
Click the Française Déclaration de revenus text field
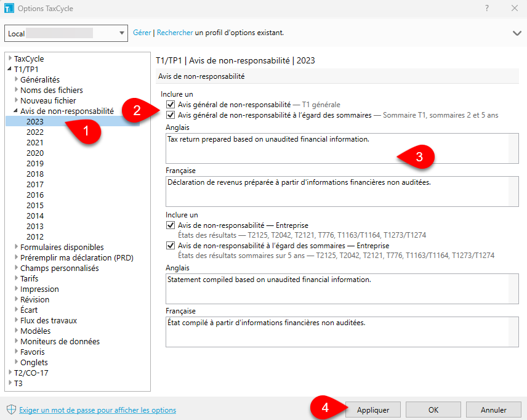[342, 192]
